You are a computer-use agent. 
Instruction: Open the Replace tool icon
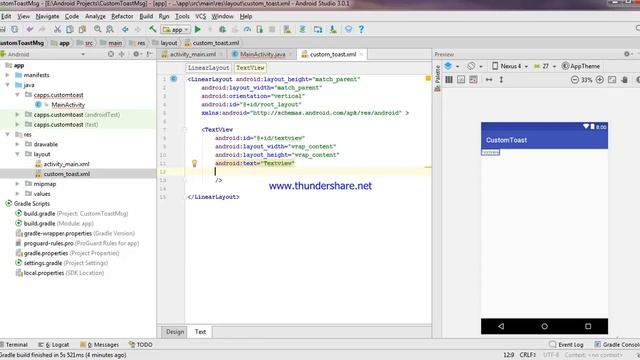[110, 29]
